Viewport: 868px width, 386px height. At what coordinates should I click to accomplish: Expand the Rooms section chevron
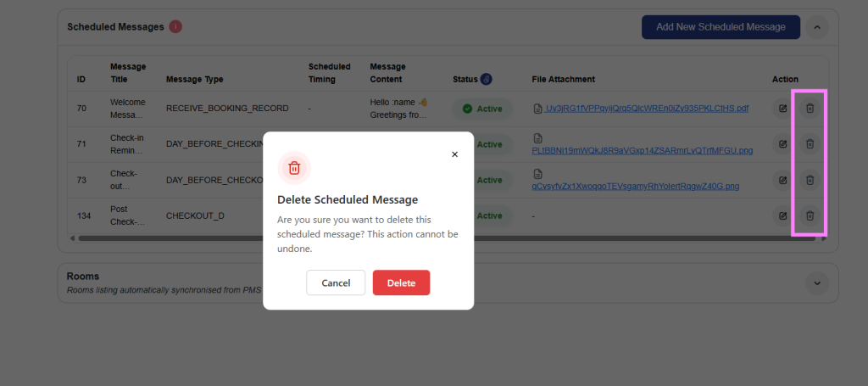click(816, 283)
